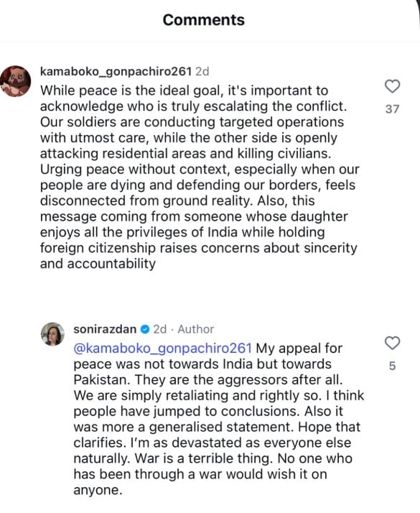Screen dimensions: 420x513
Task: Like sonirazdan's reply with the heart icon
Action: [392, 343]
